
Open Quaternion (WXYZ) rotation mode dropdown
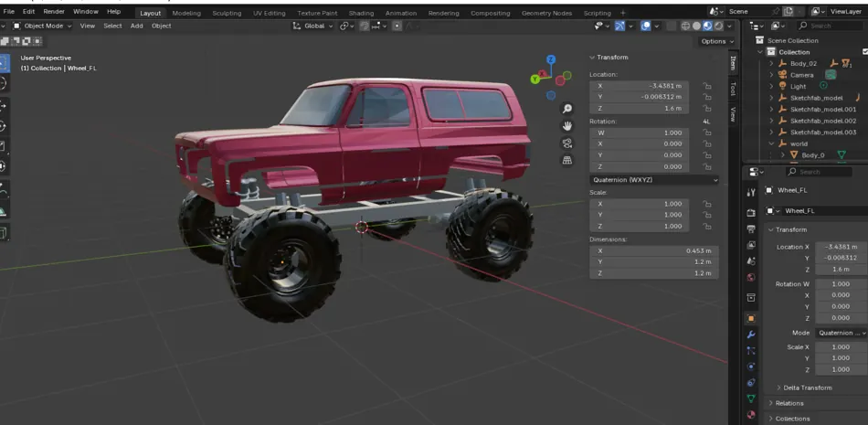pyautogui.click(x=654, y=180)
